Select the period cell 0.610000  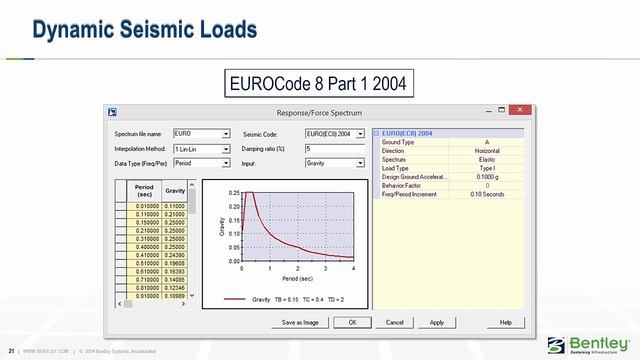(x=144, y=271)
